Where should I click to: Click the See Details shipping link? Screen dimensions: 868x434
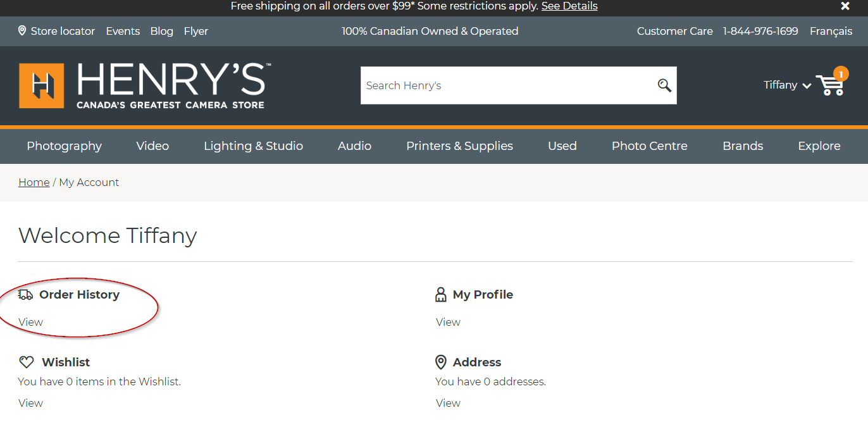pos(569,6)
